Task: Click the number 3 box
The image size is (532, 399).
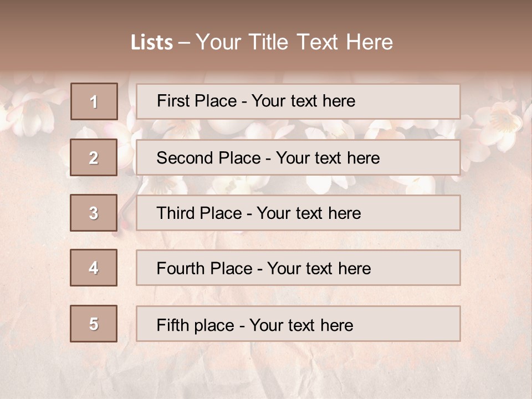Action: 94,213
